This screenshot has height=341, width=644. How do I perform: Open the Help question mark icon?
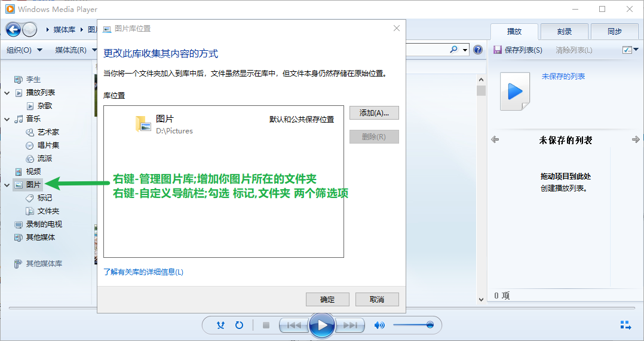tap(478, 50)
